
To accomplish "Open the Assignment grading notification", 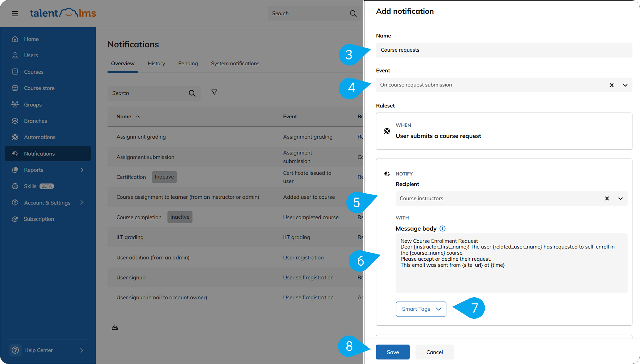I will (141, 137).
